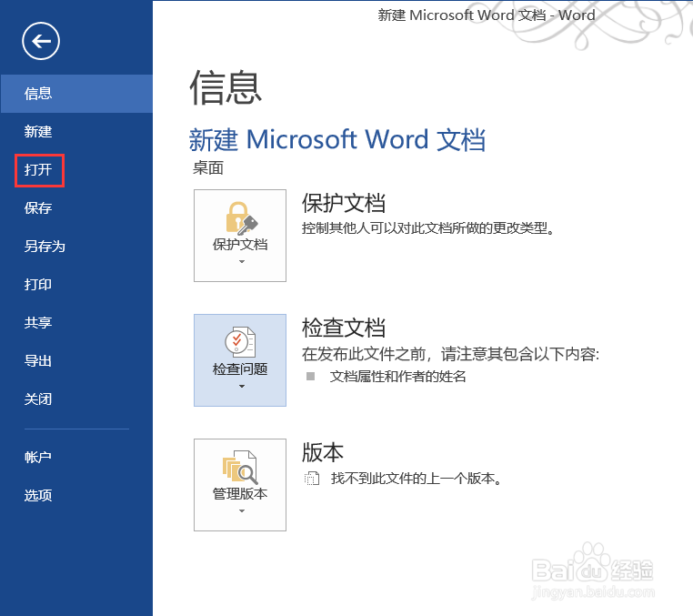This screenshot has width=693, height=616.
Task: Go to the 共享 section
Action: click(76, 323)
